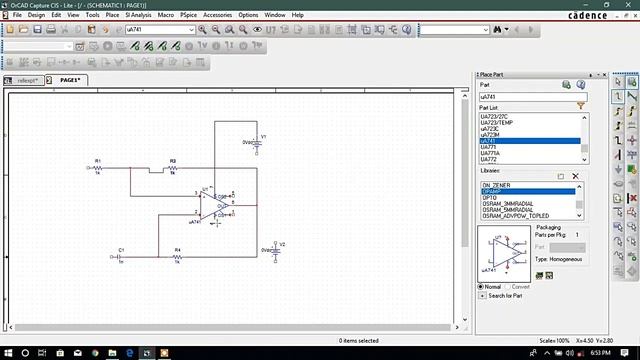Click the Zoom In magnifier icon

click(202, 29)
